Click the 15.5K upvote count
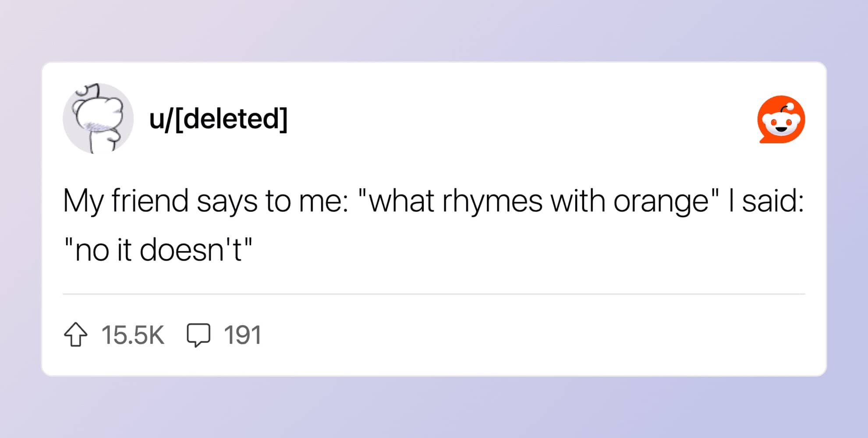Screen dimensions: 868x438 coord(133,335)
